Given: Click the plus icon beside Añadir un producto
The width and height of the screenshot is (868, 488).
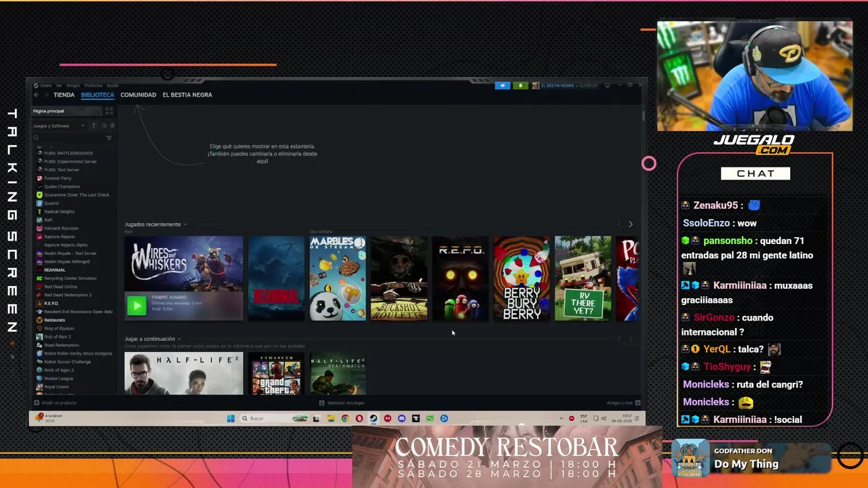Looking at the screenshot, I should click(36, 403).
